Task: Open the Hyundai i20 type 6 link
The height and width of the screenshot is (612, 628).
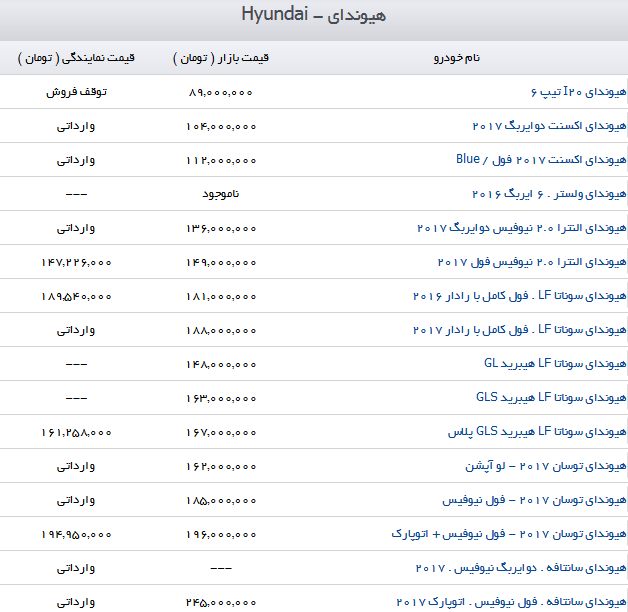Action: [x=578, y=92]
